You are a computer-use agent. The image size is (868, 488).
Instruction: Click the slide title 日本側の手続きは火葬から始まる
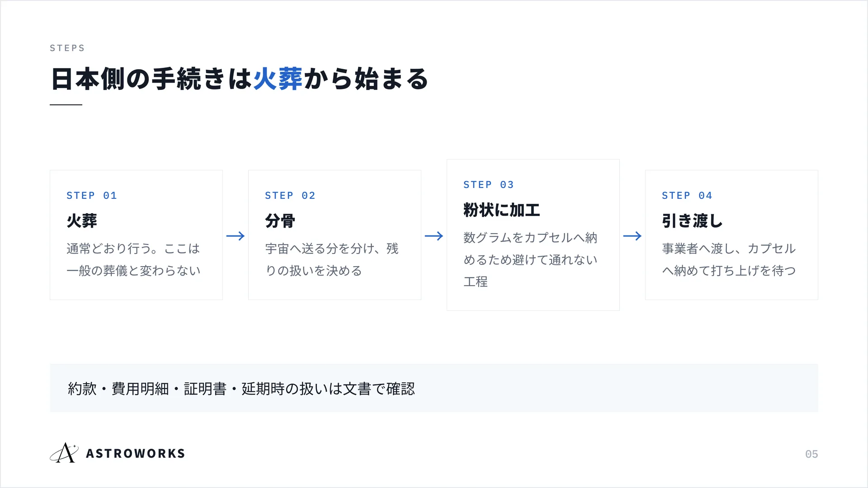240,79
